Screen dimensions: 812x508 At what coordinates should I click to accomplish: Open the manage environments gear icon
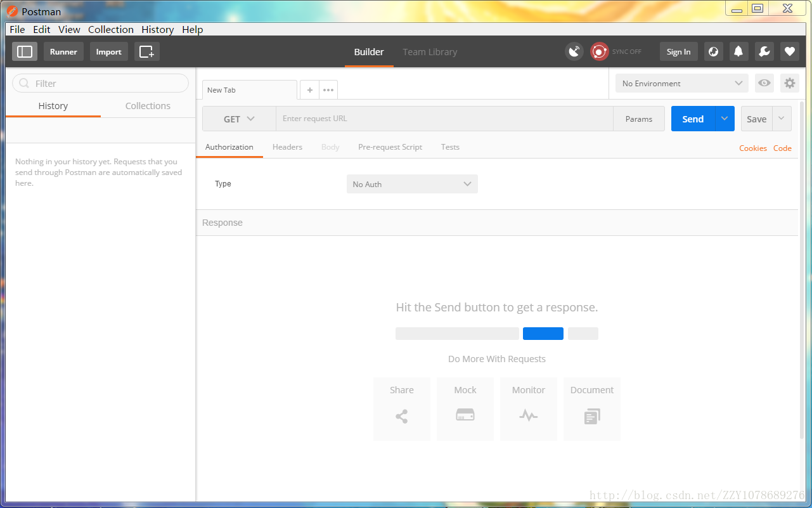[x=789, y=83]
